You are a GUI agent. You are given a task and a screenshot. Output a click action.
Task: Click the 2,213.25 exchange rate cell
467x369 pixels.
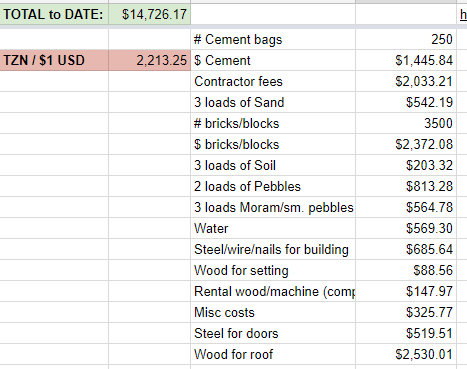click(x=150, y=60)
